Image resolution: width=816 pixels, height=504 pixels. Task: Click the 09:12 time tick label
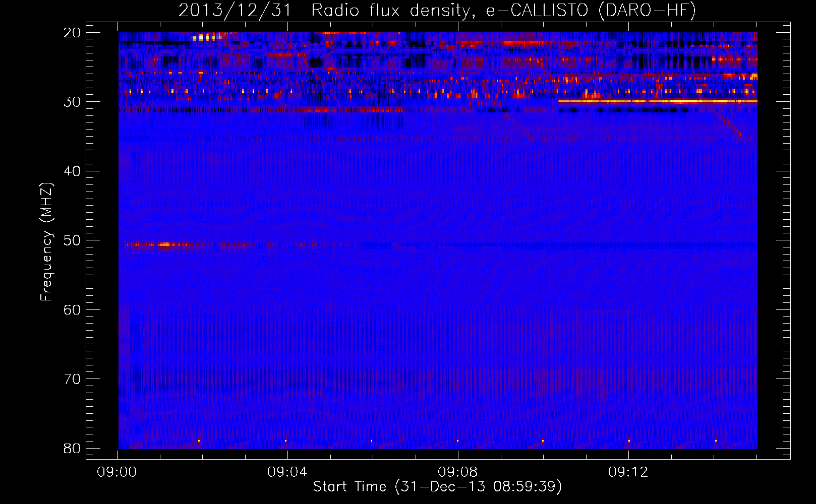[x=628, y=472]
